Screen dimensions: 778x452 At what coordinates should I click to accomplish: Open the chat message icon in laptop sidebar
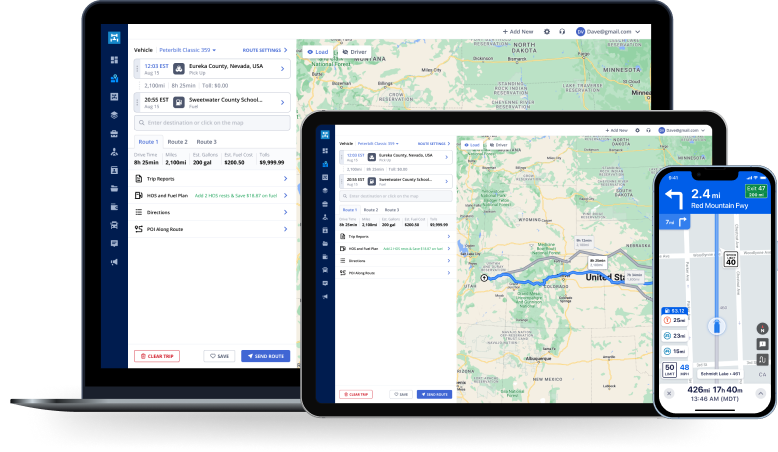coord(114,244)
